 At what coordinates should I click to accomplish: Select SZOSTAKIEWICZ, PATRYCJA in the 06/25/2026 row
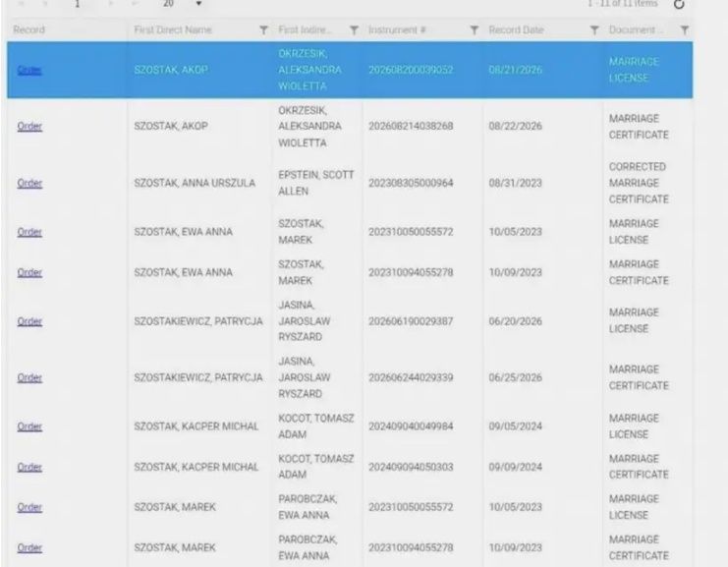[x=198, y=378]
